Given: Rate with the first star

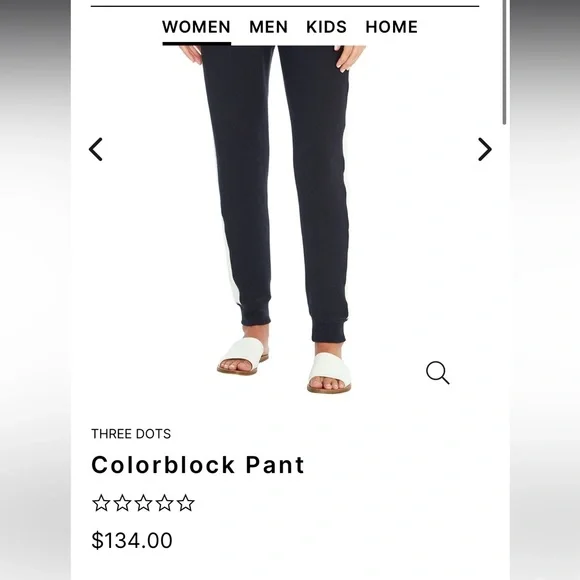Looking at the screenshot, I should pyautogui.click(x=101, y=503).
